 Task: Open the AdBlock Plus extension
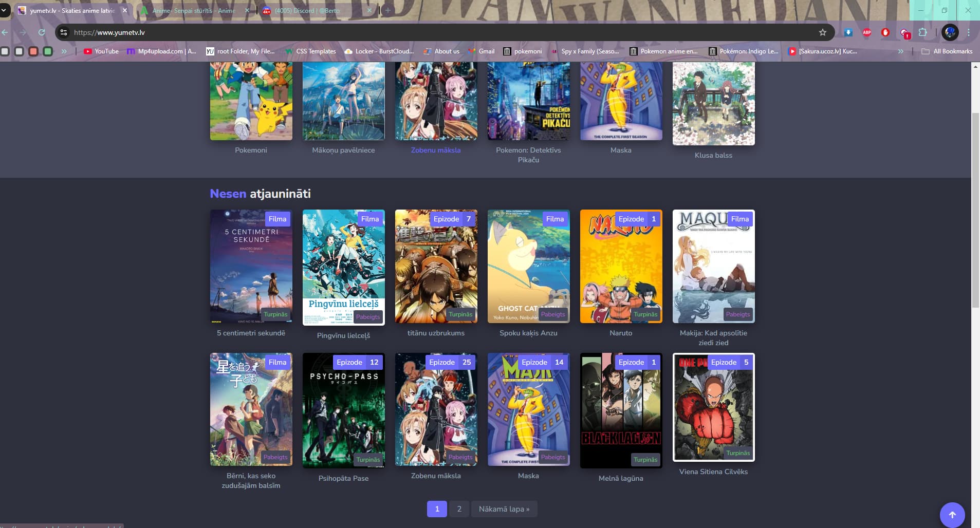tap(866, 32)
